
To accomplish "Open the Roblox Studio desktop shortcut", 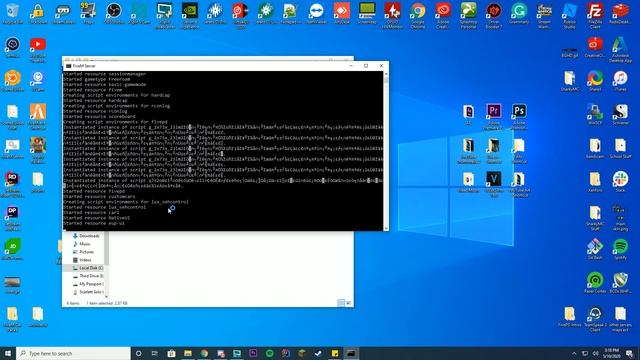I will [569, 15].
